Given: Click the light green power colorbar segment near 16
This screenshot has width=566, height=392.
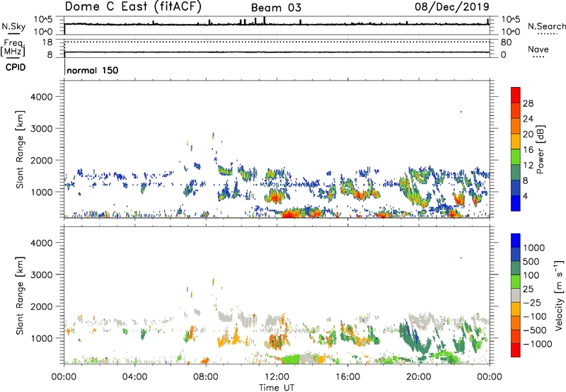Looking at the screenshot, I should (x=516, y=156).
